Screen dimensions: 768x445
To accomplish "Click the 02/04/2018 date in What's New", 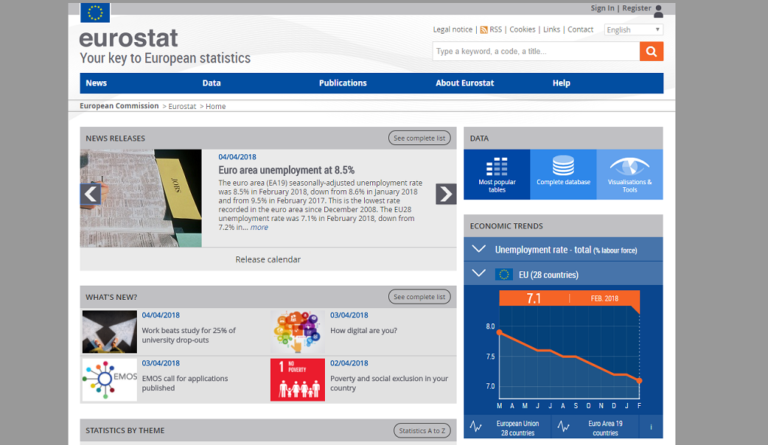I will (x=349, y=363).
